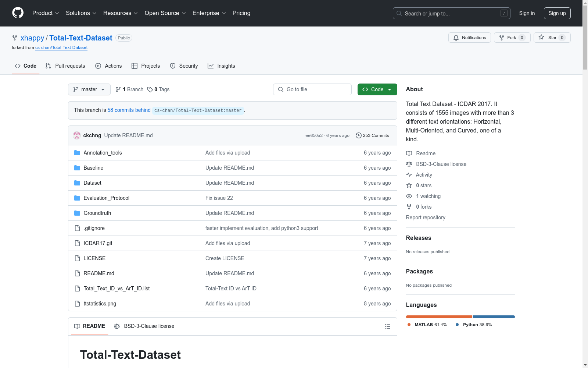Expand the Open Source menu
The height and width of the screenshot is (368, 588).
pyautogui.click(x=165, y=13)
